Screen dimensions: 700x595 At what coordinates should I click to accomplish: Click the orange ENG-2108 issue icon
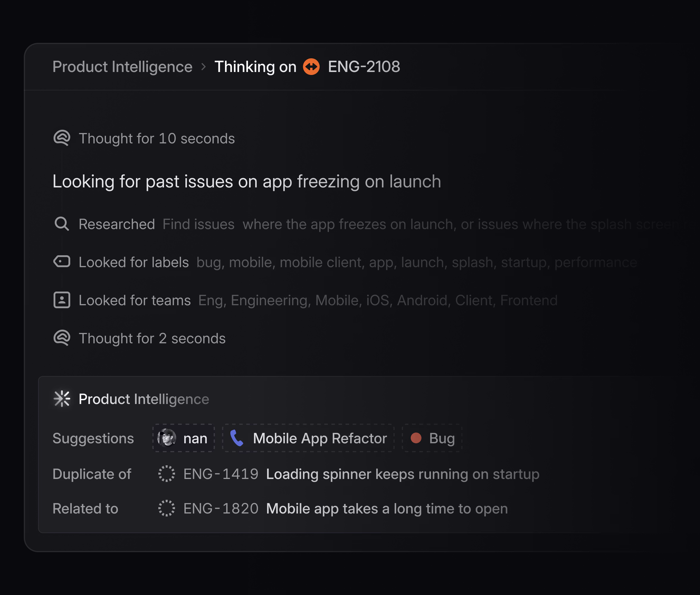point(311,67)
